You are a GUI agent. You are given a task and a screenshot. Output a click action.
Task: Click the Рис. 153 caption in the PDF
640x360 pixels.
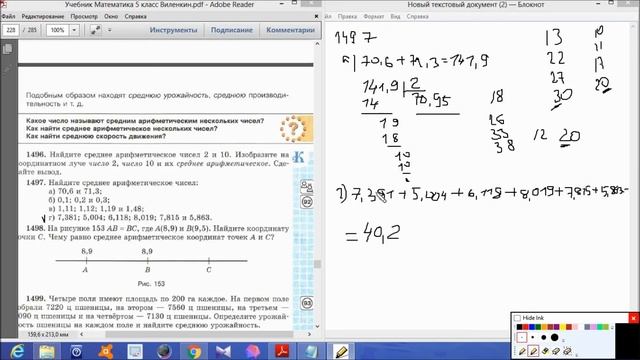pos(151,284)
